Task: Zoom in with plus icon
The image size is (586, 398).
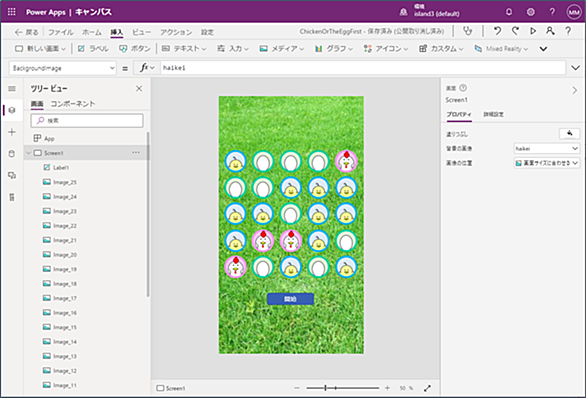Action: (x=388, y=388)
